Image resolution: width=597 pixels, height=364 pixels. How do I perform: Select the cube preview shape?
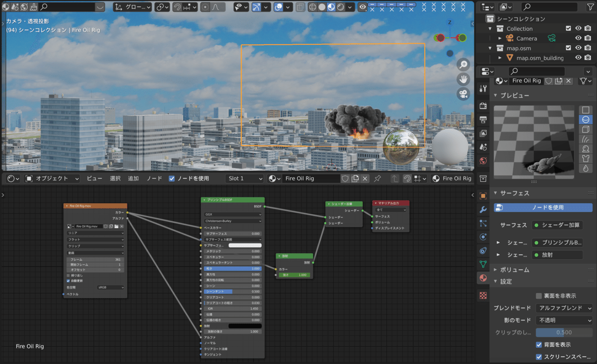point(586,129)
